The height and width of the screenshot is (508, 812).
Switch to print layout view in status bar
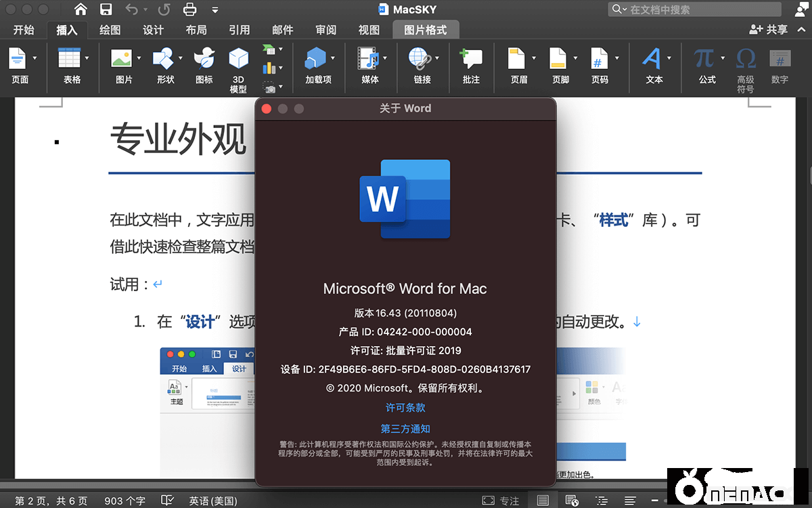click(543, 501)
